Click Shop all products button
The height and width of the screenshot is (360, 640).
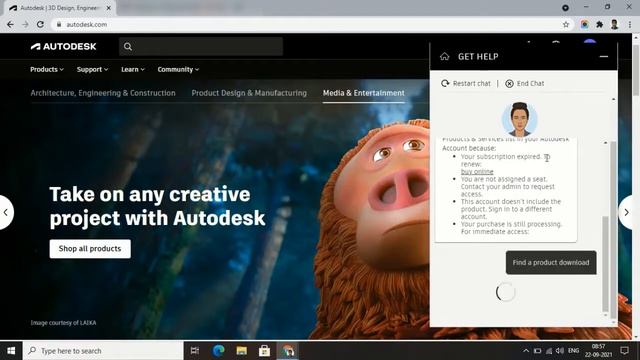click(x=90, y=249)
